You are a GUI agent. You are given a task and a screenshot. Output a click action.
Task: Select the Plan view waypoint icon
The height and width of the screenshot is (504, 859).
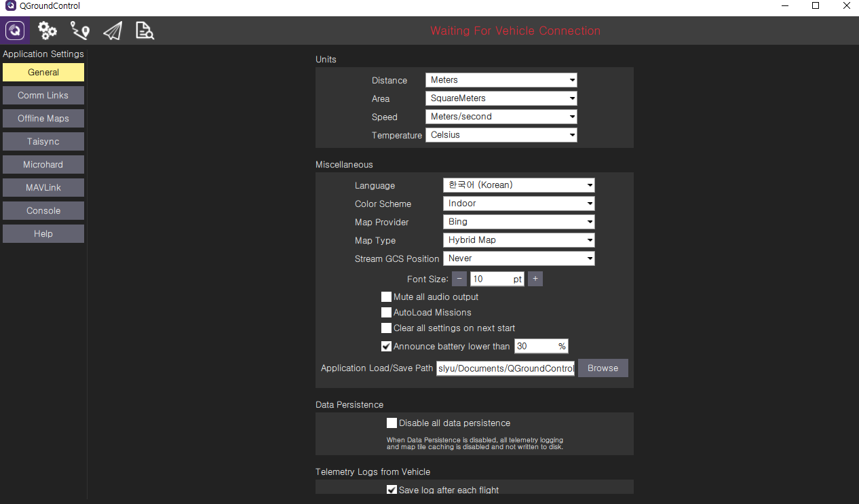[x=79, y=30]
